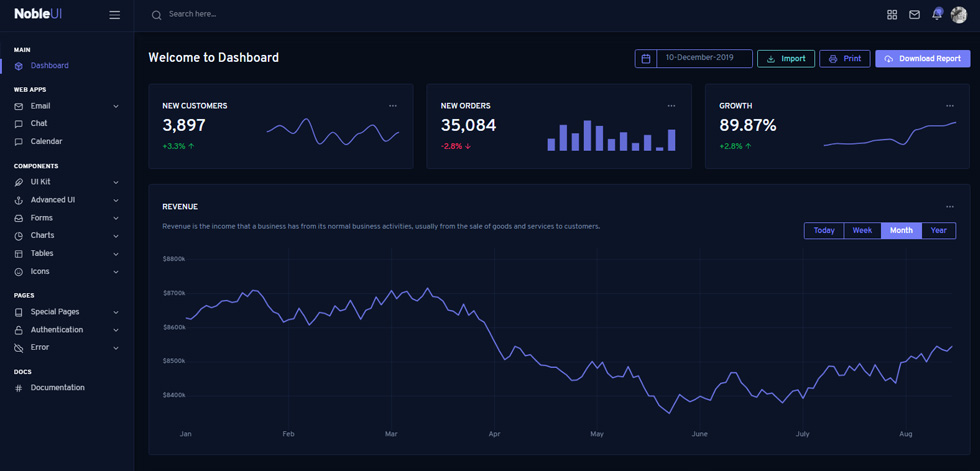
Task: Open Revenue card options menu
Action: tap(950, 206)
